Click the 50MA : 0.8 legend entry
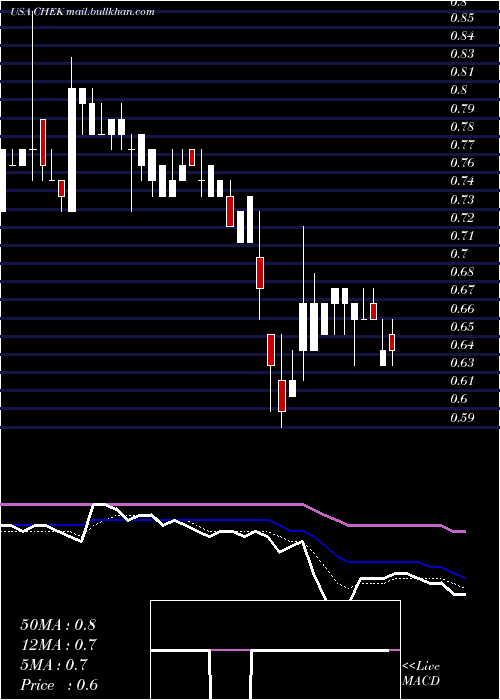Viewport: 500px width, 700px height. tap(58, 625)
